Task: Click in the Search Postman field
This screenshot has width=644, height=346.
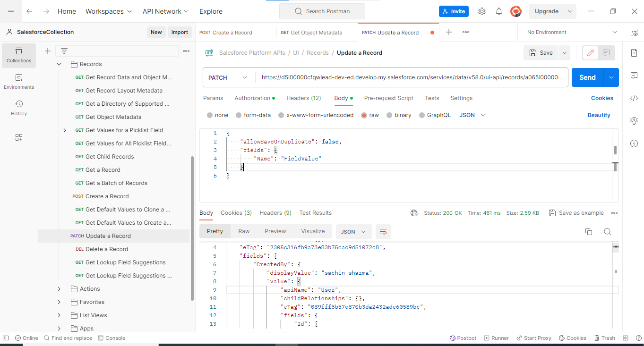Action: (322, 11)
